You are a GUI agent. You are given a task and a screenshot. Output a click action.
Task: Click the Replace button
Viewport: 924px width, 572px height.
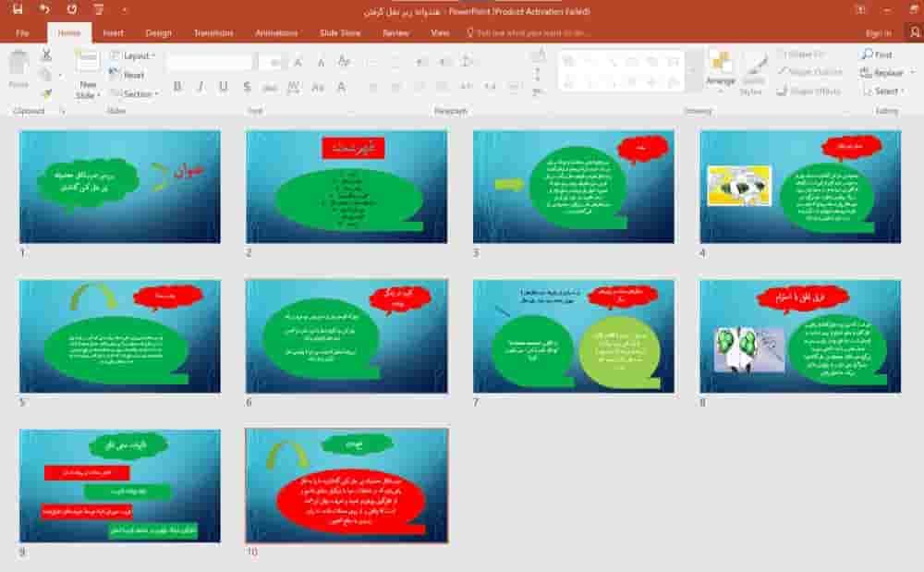point(882,72)
